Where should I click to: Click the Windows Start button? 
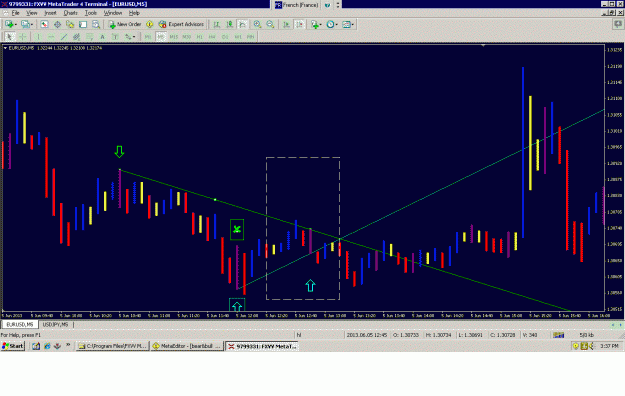[x=13, y=346]
